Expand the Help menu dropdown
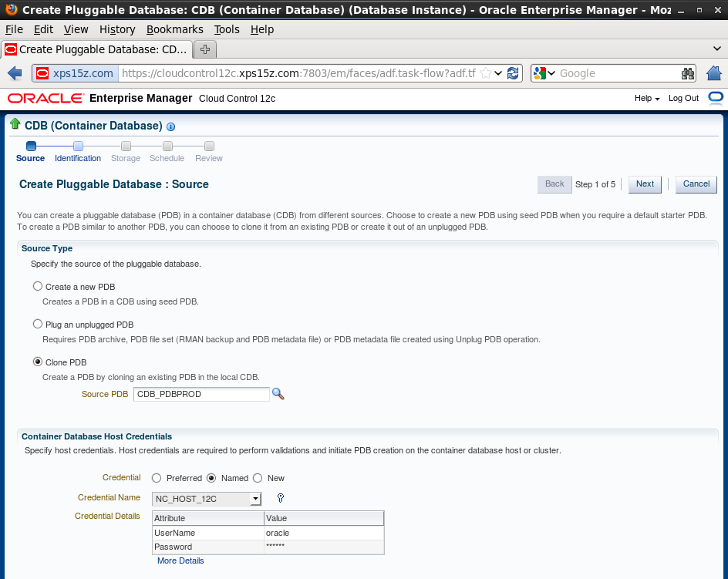The height and width of the screenshot is (579, 728). pyautogui.click(x=647, y=98)
